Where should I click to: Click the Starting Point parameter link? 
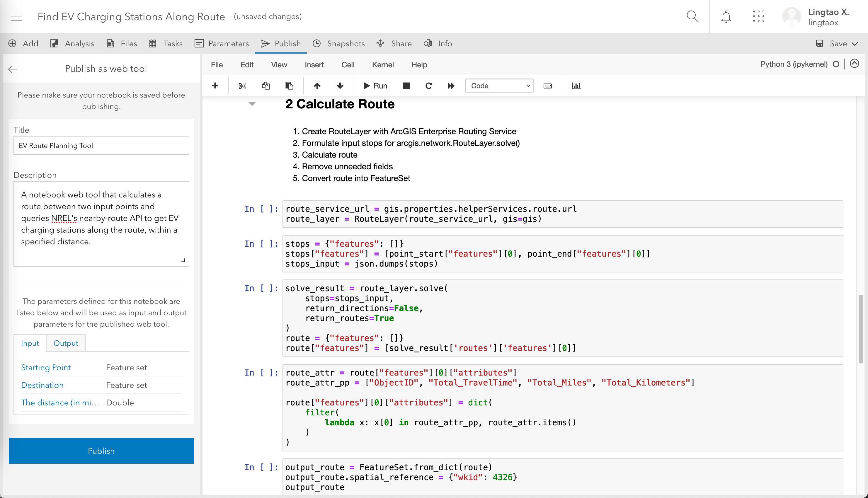[45, 368]
